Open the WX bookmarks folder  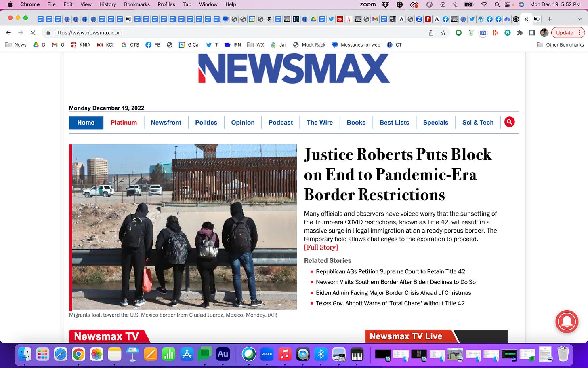[x=256, y=45]
